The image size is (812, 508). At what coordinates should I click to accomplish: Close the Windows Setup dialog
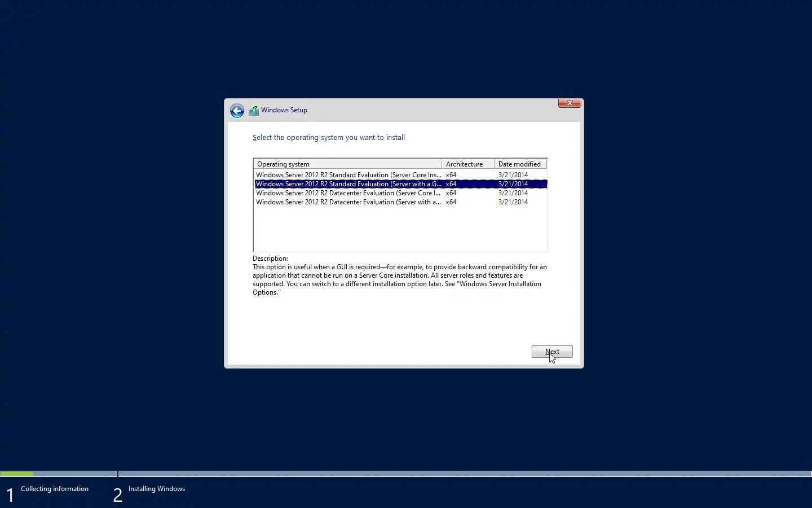click(x=570, y=103)
